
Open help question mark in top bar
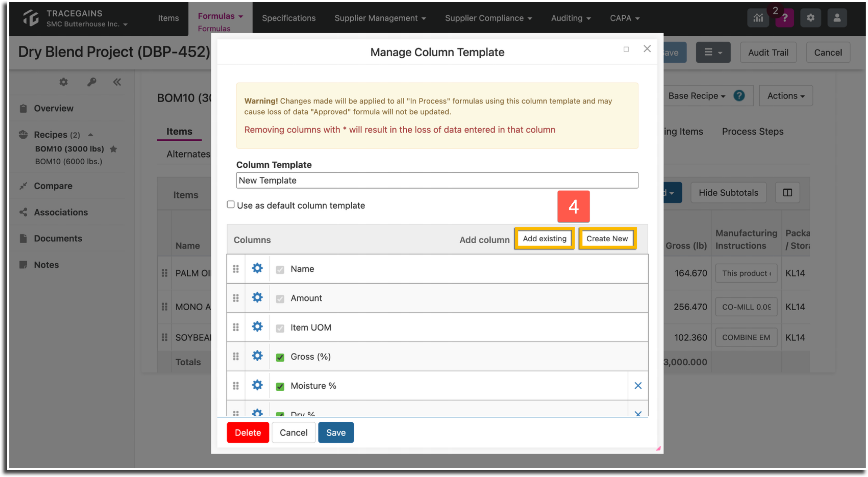click(x=784, y=18)
